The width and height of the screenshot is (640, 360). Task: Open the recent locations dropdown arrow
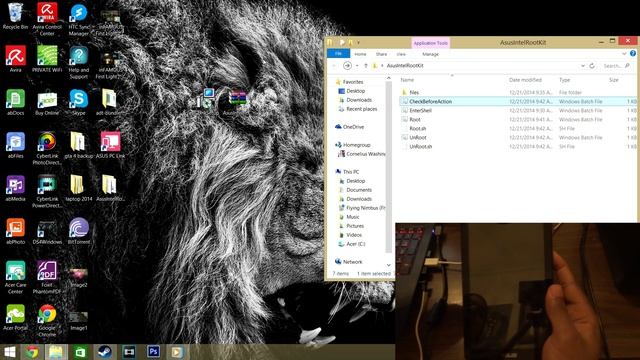click(x=357, y=66)
